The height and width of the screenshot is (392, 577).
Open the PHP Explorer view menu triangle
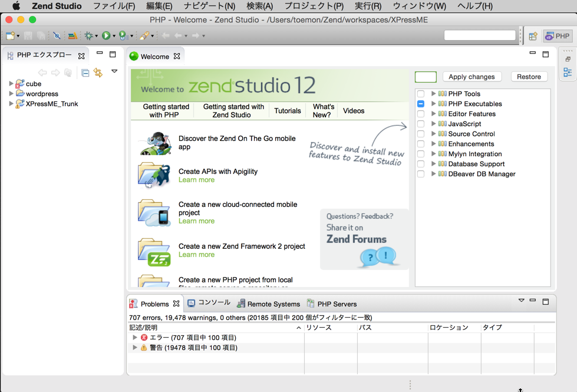114,71
